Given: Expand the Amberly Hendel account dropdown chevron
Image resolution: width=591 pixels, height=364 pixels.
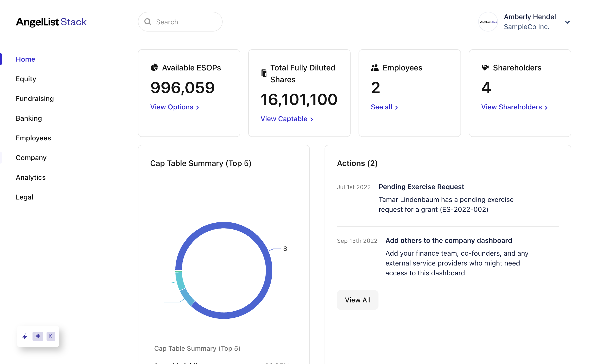Looking at the screenshot, I should click(567, 22).
